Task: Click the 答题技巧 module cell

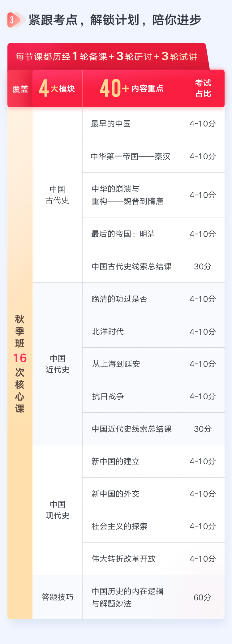Action: [57, 597]
